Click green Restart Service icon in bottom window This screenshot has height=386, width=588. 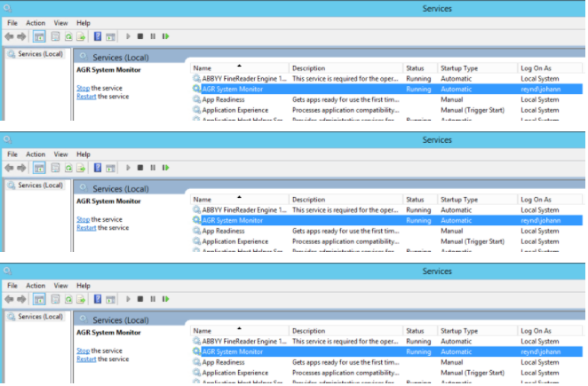tap(166, 299)
